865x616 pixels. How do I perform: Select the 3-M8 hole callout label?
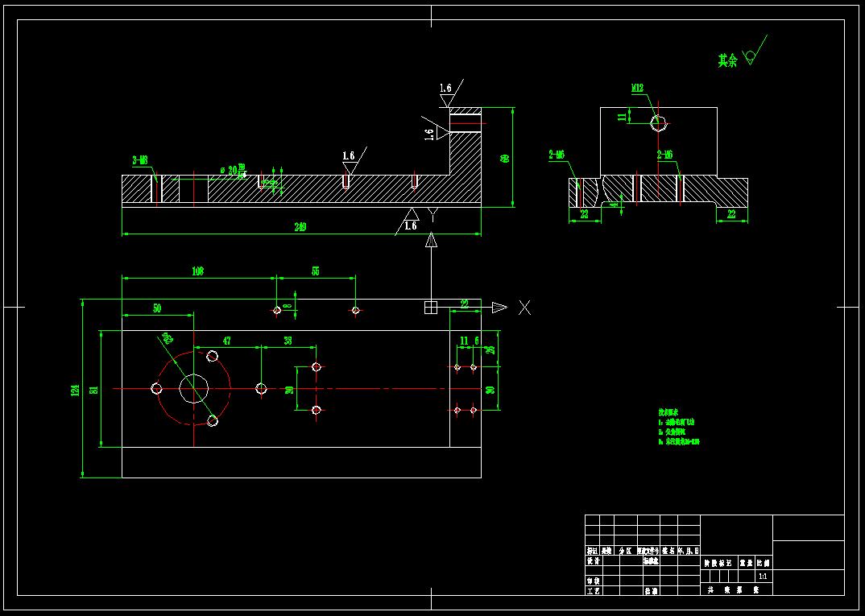[140, 160]
